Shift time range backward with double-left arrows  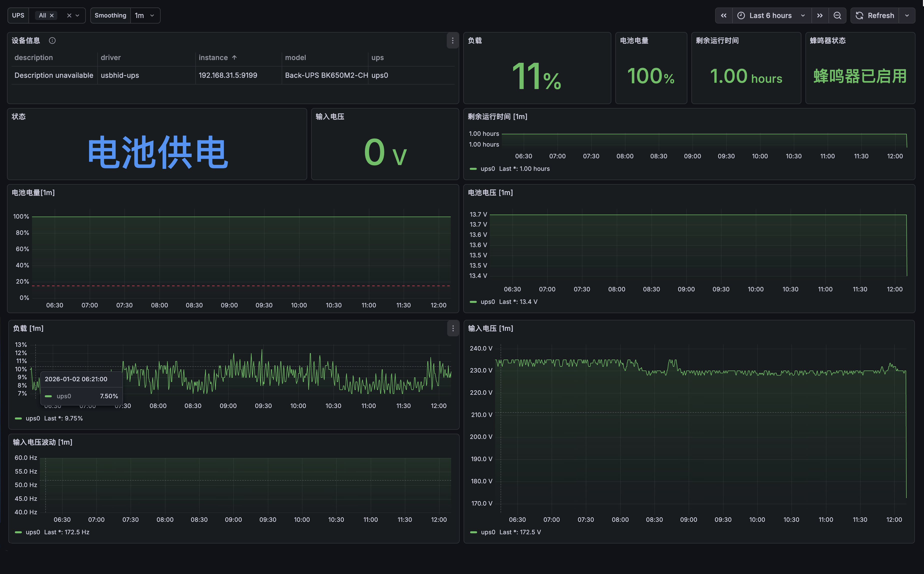[724, 16]
